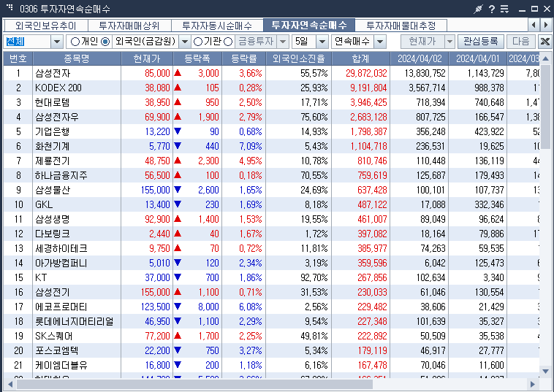Select the 현대로템 stock name

coord(53,103)
